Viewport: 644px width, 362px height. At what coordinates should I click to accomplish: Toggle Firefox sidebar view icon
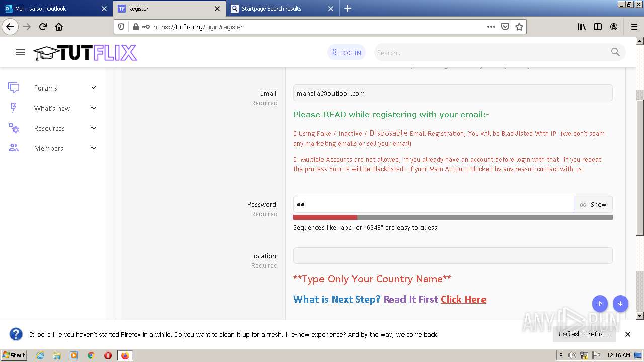598,27
